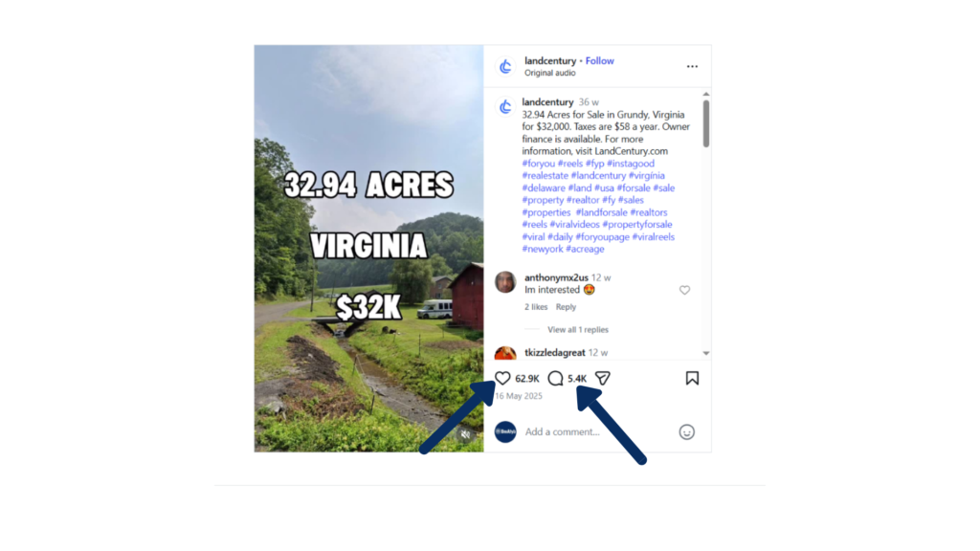The height and width of the screenshot is (551, 980).
Task: Click the Add a comment field
Action: (x=599, y=431)
